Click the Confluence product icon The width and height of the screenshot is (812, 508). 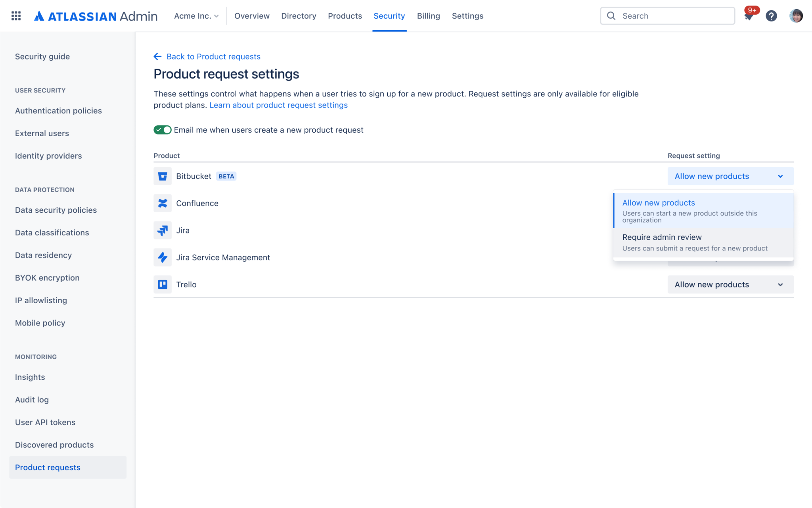coord(163,203)
